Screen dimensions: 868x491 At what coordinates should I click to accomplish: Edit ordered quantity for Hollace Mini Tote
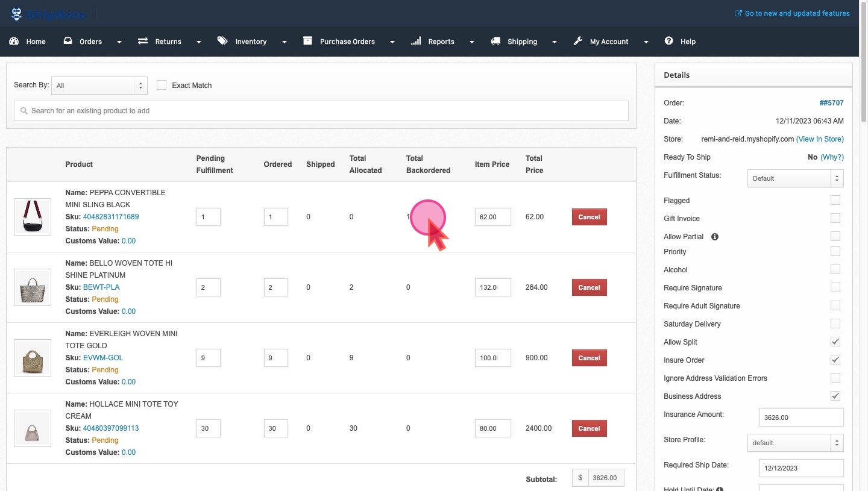coord(275,428)
